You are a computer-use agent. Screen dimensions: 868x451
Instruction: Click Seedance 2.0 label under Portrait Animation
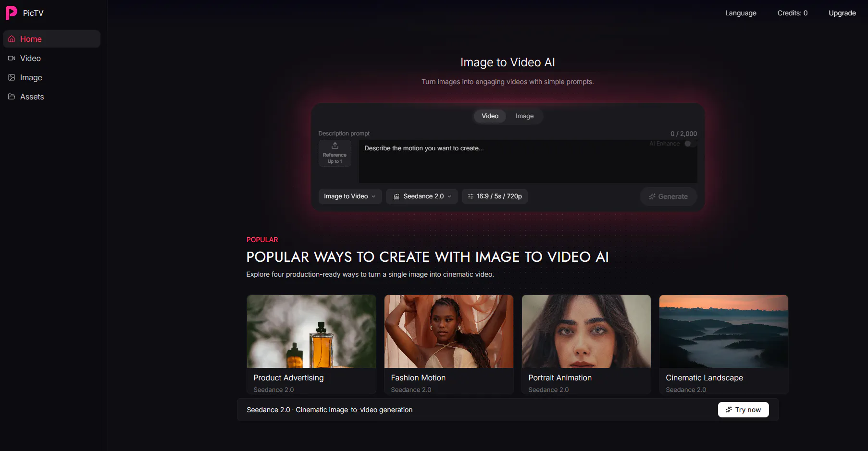tap(548, 390)
